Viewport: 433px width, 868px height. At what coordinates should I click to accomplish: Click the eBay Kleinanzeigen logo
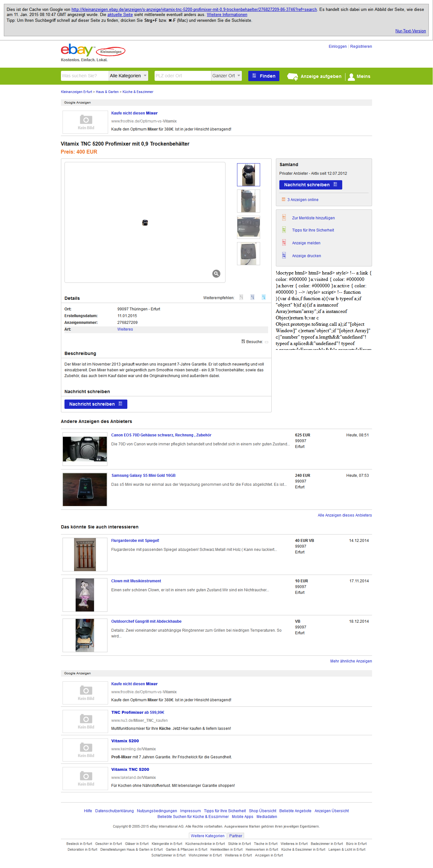(x=93, y=51)
